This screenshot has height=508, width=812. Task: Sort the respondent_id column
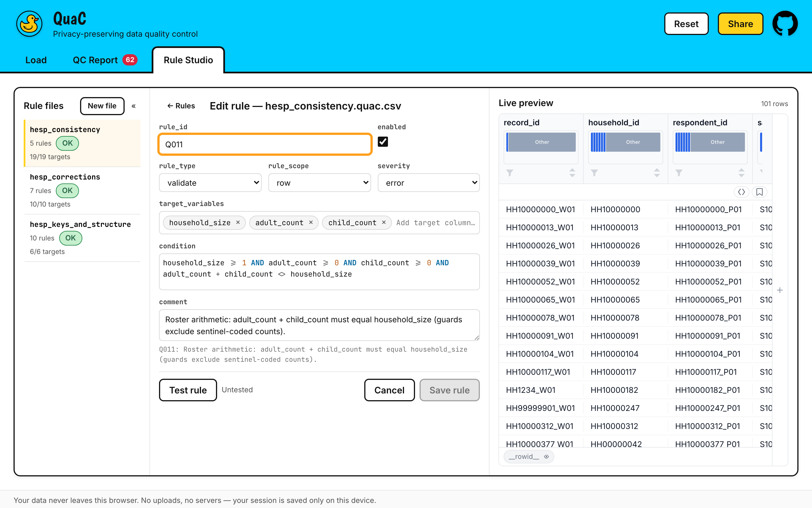click(x=742, y=173)
